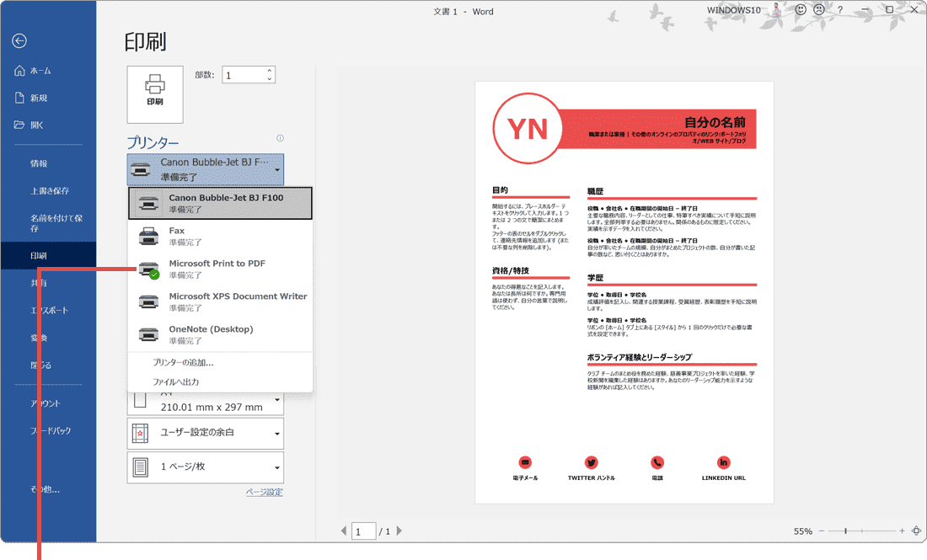Click the fit-page zoom icon at bottom right
This screenshot has width=927, height=560.
tap(915, 531)
